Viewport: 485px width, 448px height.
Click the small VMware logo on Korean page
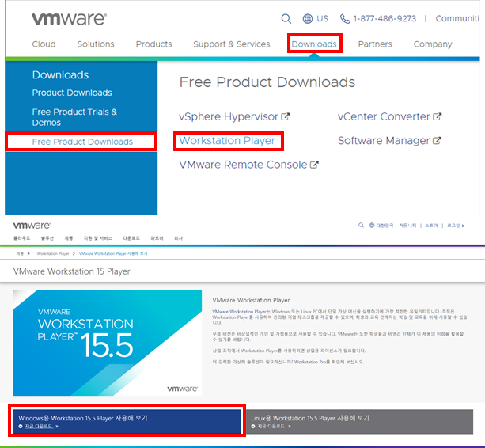(32, 226)
